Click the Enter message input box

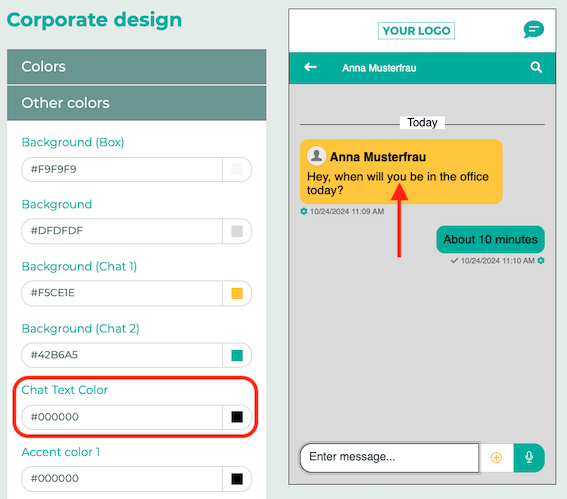pyautogui.click(x=389, y=458)
